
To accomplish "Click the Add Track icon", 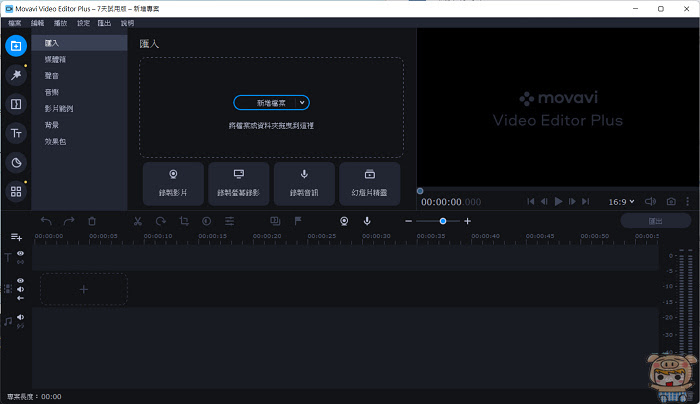I will (16, 237).
